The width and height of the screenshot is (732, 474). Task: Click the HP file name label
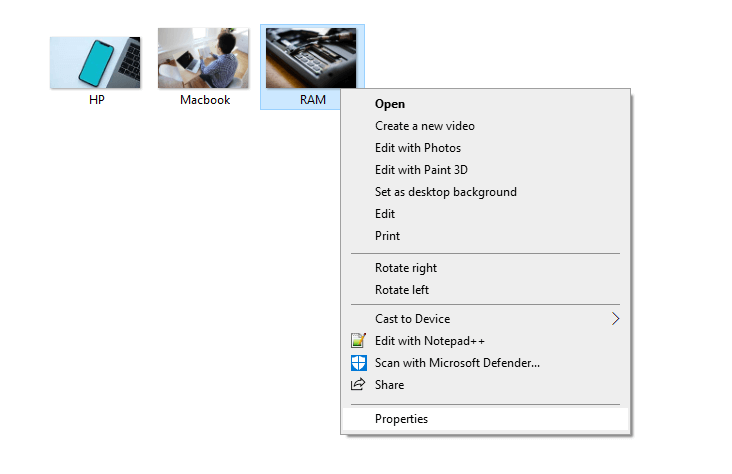point(97,100)
